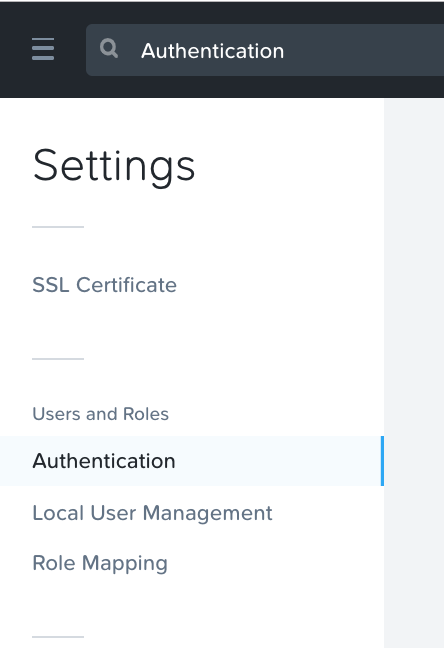Click the blue active indicator beside Authentication
This screenshot has height=648, width=444.
[382, 461]
